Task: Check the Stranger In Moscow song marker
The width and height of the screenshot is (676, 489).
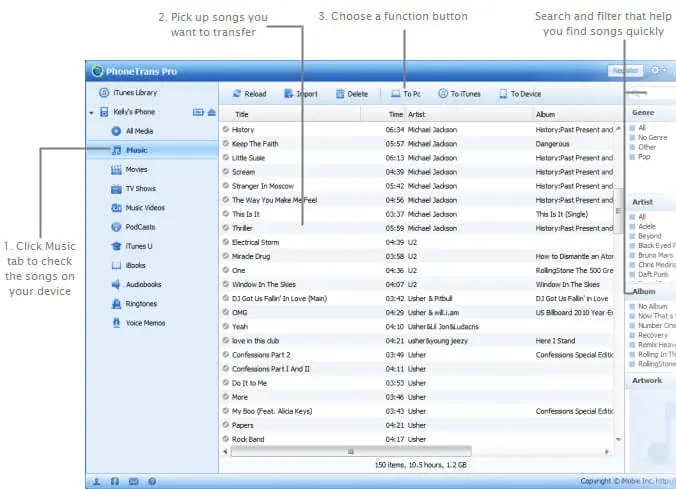Action: [x=225, y=185]
